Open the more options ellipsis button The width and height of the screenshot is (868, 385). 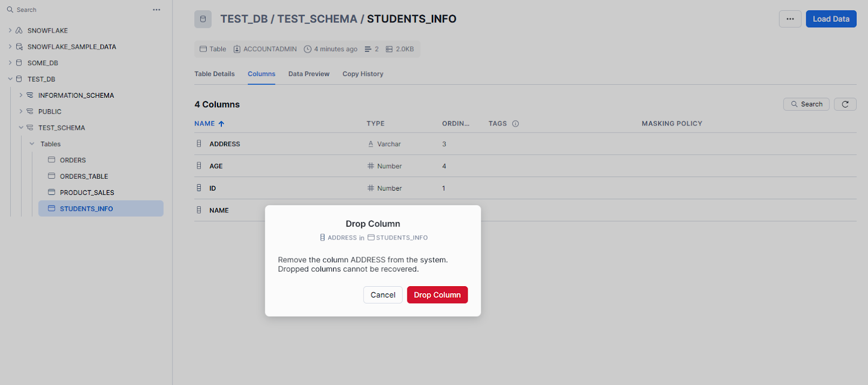(790, 19)
